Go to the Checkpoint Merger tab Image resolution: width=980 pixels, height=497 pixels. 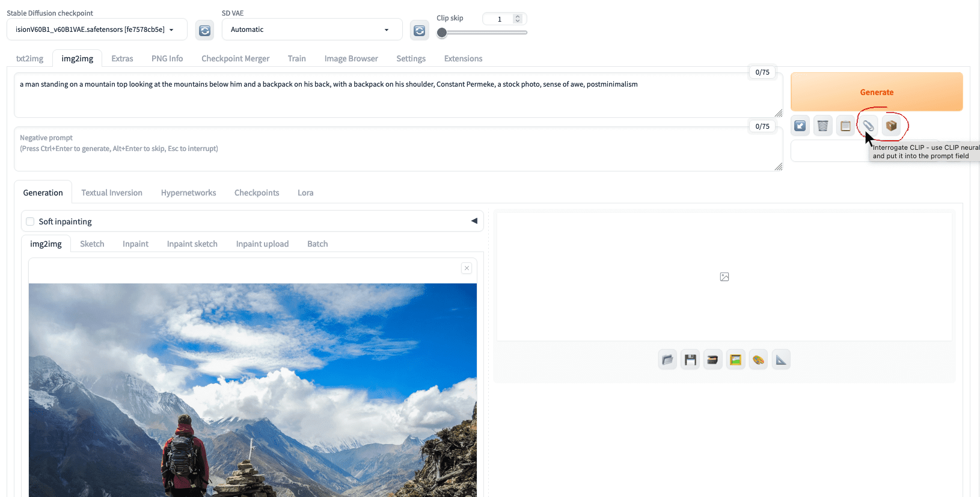(x=235, y=58)
